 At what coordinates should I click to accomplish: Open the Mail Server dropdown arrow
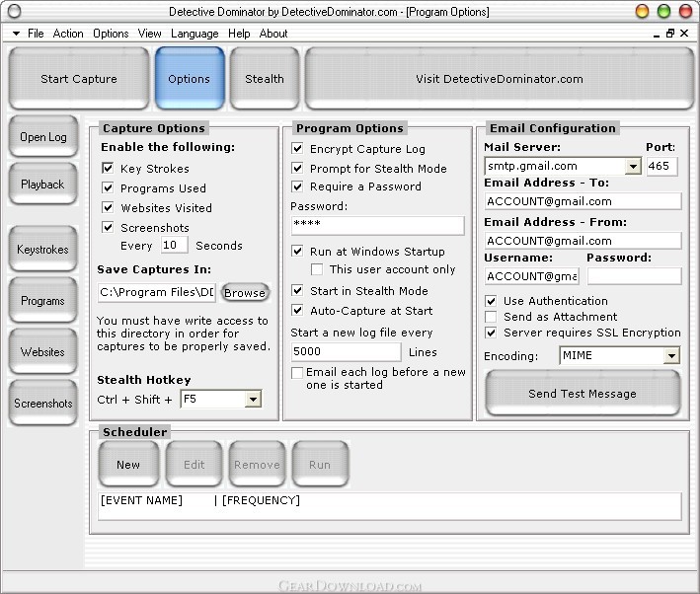633,167
